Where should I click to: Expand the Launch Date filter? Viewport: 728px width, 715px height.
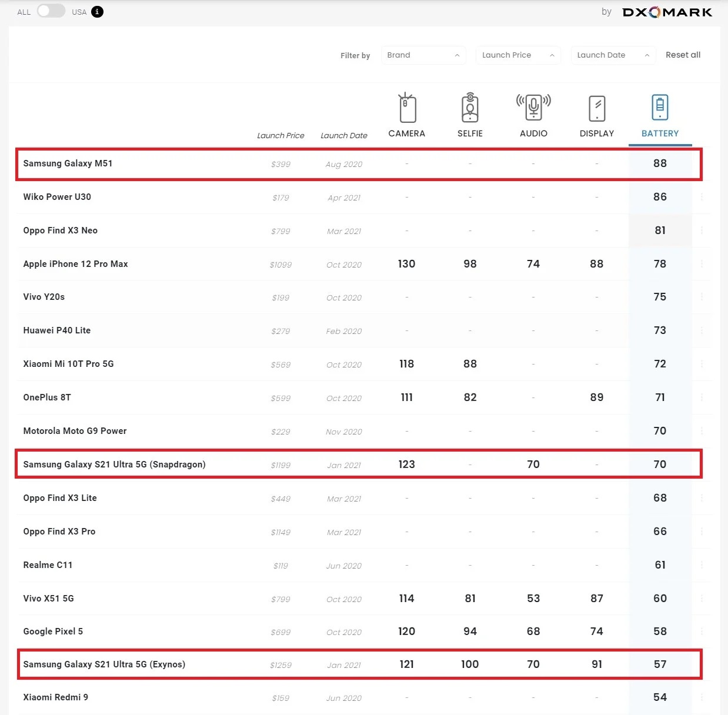(x=613, y=55)
